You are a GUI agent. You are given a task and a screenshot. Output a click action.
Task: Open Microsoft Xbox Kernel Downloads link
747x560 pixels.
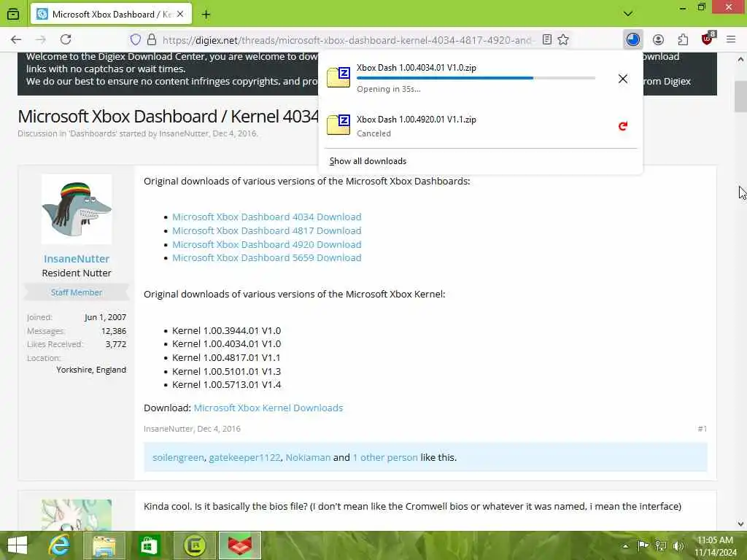pos(268,408)
